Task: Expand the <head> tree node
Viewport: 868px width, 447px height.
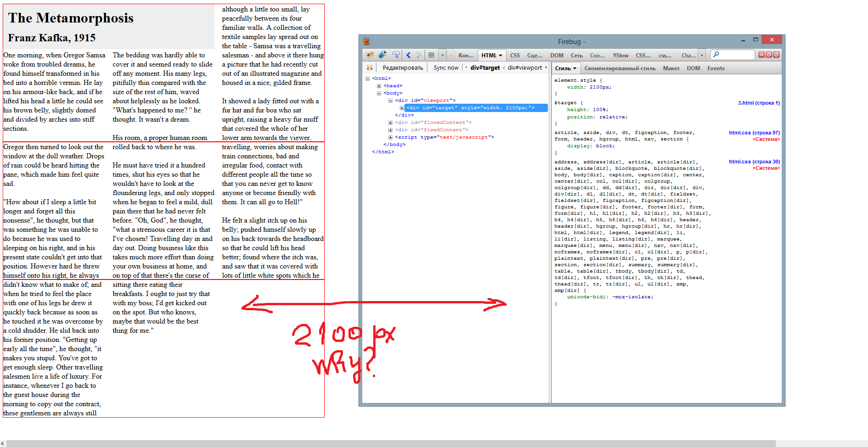Action: [379, 86]
